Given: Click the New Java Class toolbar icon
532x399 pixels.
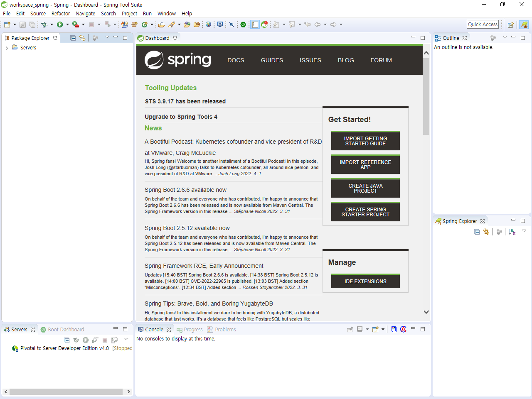Looking at the screenshot, I should pyautogui.click(x=145, y=24).
